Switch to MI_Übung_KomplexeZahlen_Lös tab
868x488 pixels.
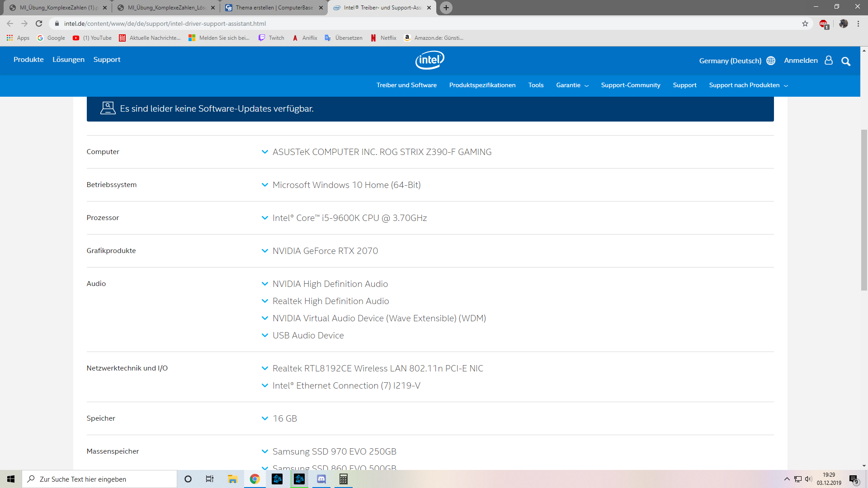point(166,8)
